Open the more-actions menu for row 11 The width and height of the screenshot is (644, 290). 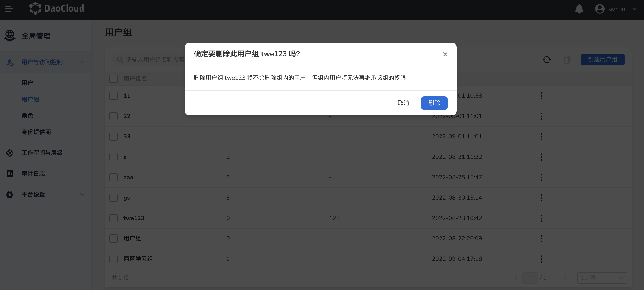(x=541, y=96)
